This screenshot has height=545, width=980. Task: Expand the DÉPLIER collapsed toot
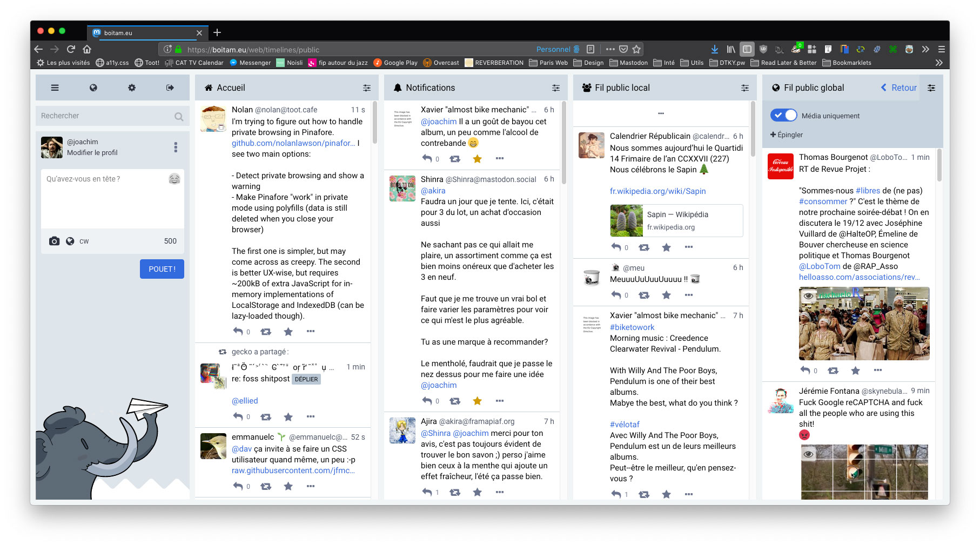click(x=306, y=379)
